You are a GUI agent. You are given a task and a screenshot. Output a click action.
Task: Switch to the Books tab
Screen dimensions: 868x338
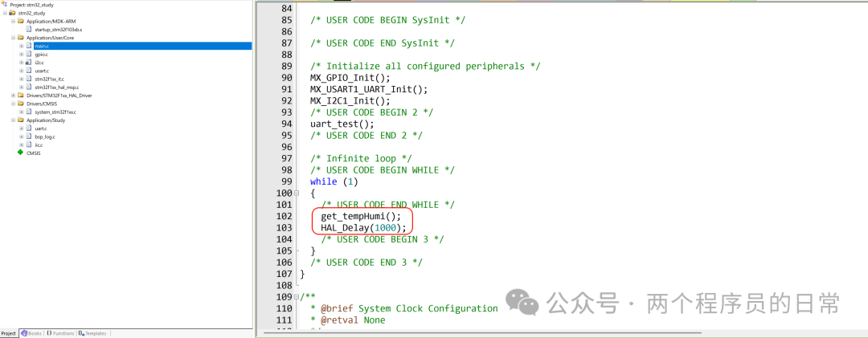(x=31, y=333)
